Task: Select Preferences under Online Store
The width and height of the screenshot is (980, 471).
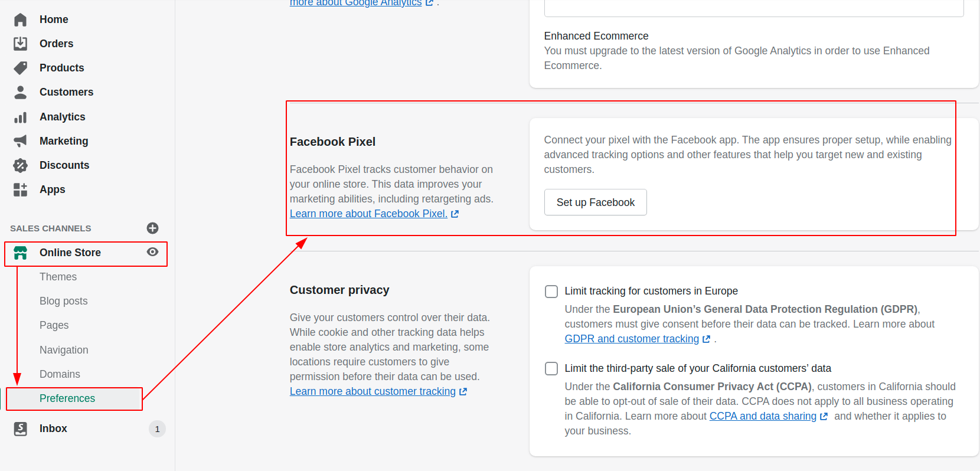Action: pyautogui.click(x=67, y=398)
